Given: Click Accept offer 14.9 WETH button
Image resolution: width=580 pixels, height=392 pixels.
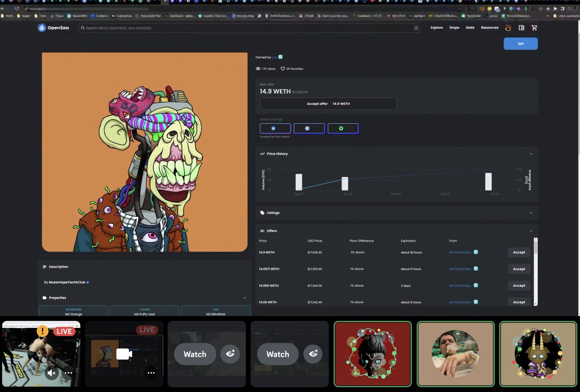Looking at the screenshot, I should [x=328, y=104].
